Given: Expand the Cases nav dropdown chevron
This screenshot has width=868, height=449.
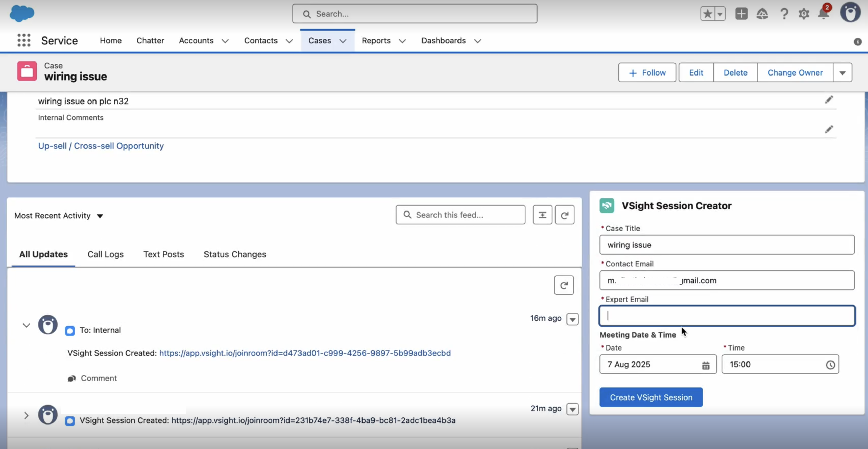Looking at the screenshot, I should (x=343, y=41).
